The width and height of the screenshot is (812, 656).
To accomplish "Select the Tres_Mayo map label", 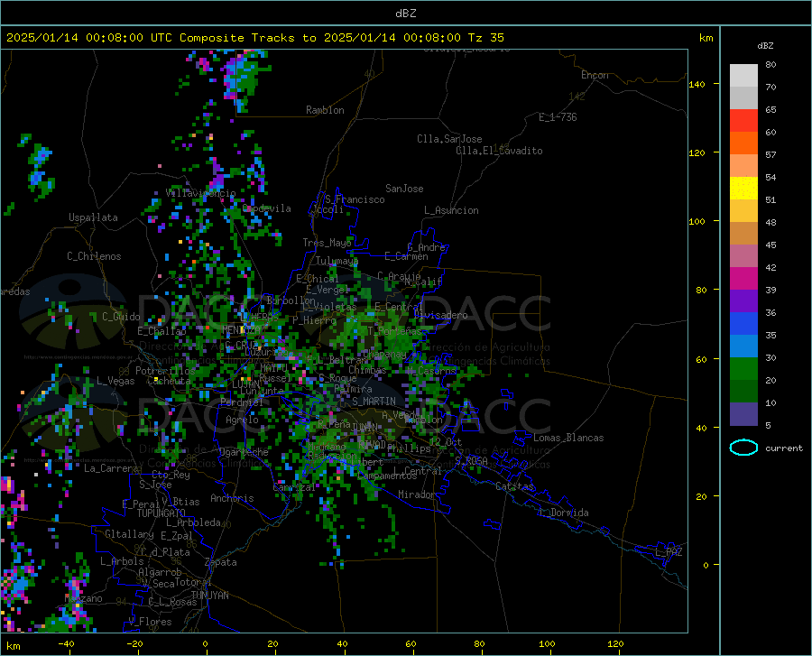I will [327, 243].
